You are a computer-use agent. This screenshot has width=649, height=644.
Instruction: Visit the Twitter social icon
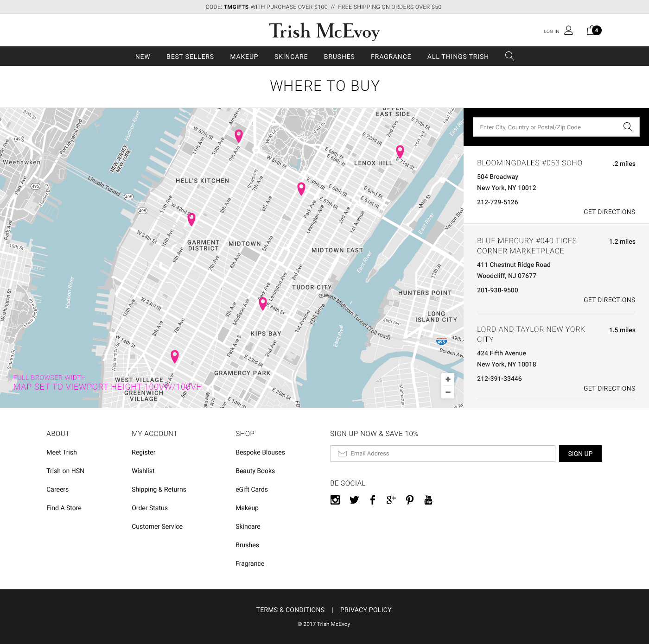(x=354, y=500)
